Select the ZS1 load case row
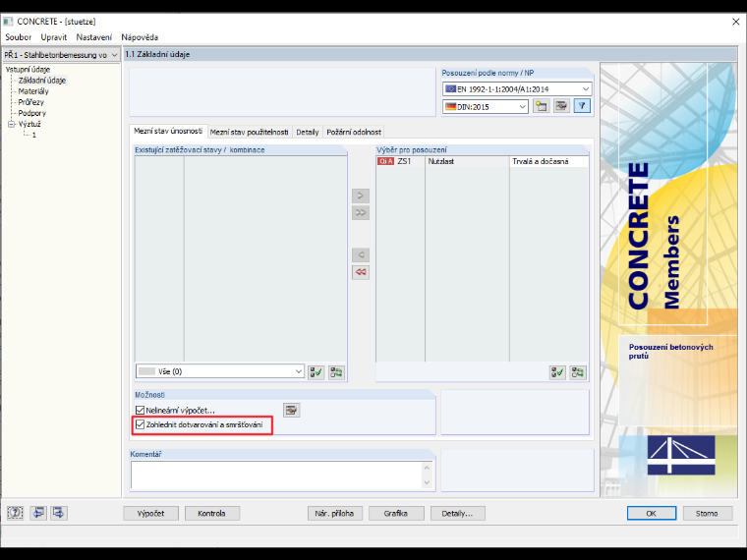The width and height of the screenshot is (747, 560). [483, 161]
